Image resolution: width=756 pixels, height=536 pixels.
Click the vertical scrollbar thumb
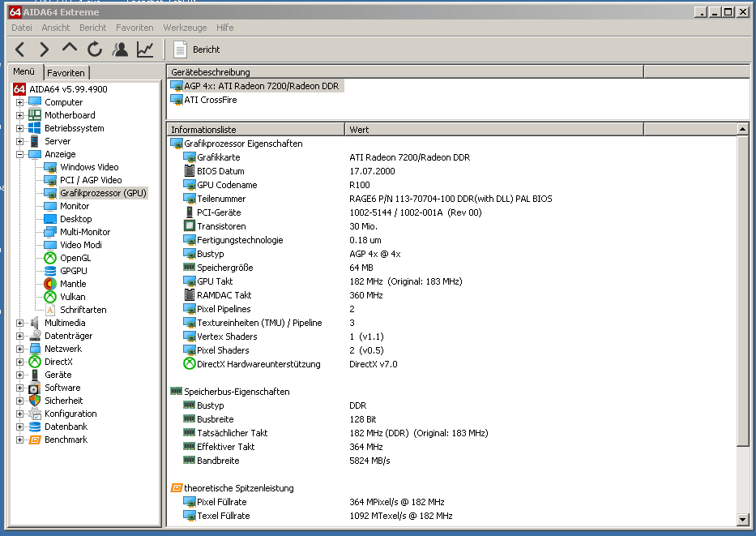coord(742,291)
